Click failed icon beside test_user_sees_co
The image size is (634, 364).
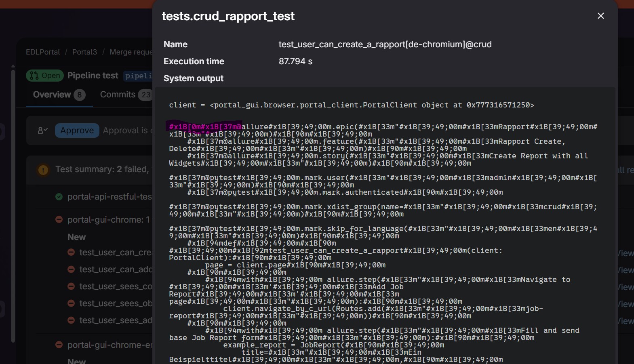(71, 286)
